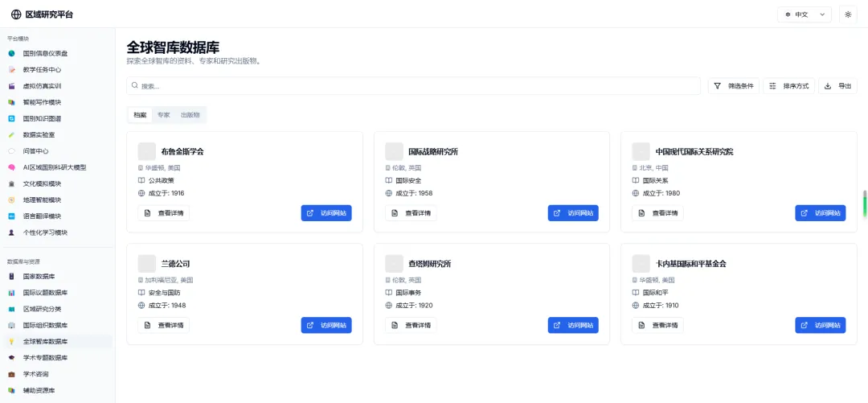The height and width of the screenshot is (403, 868).
Task: Open the 数据实验室 sidebar icon
Action: point(12,134)
